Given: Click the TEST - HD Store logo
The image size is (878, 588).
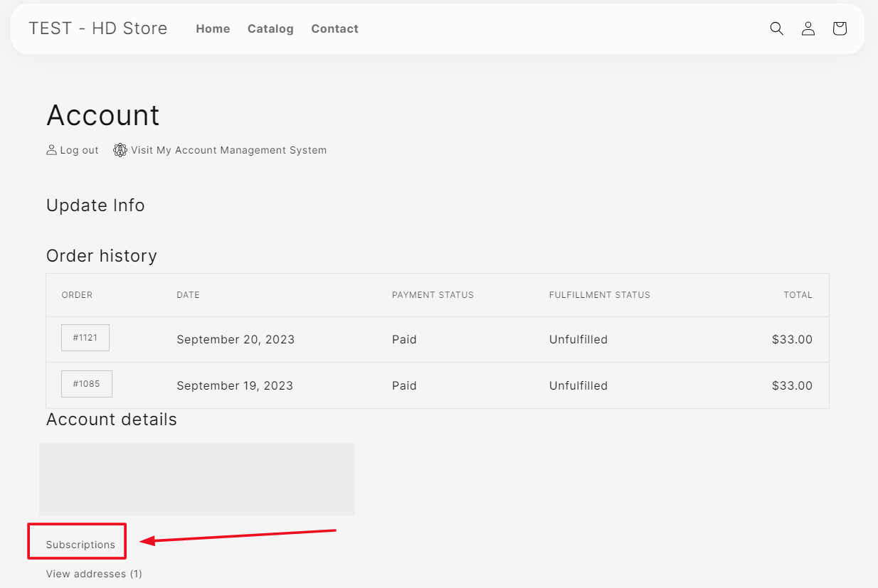Looking at the screenshot, I should tap(97, 28).
